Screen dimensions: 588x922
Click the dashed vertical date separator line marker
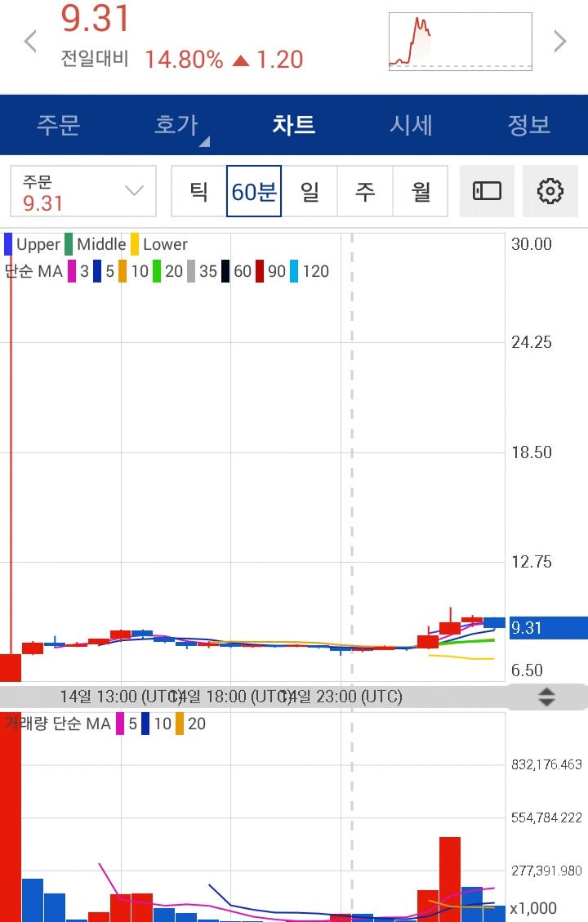coord(352,459)
